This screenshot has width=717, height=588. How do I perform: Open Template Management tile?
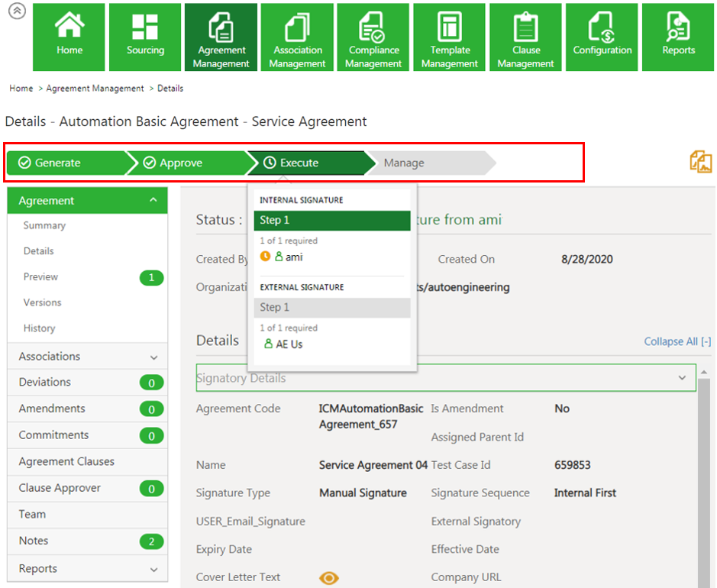(450, 37)
